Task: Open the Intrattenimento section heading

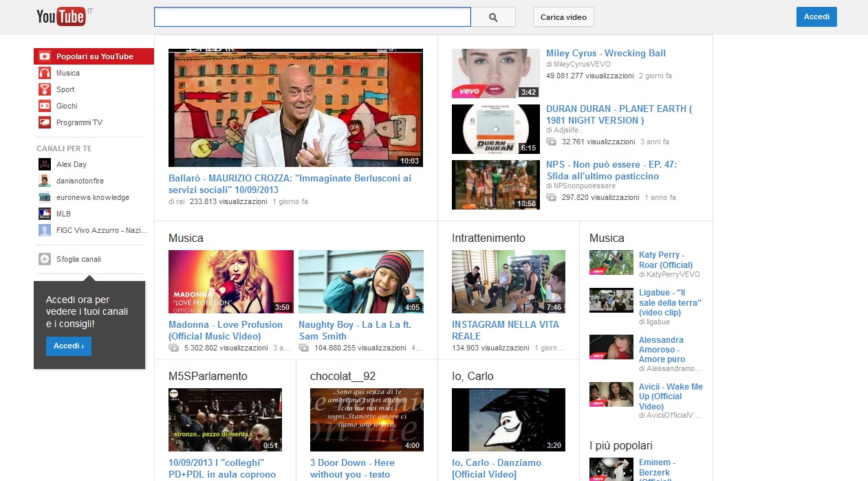Action: (488, 238)
